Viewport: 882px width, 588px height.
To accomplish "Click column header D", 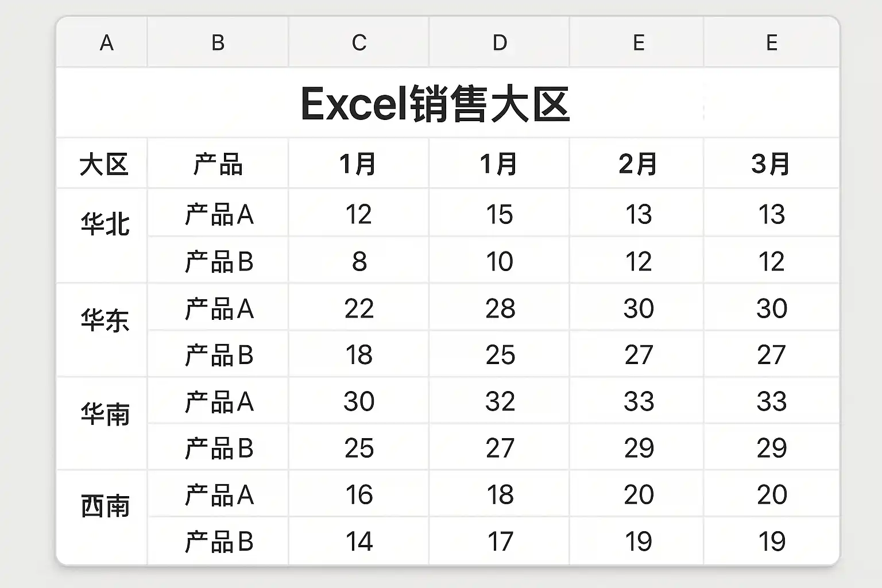I will 500,42.
